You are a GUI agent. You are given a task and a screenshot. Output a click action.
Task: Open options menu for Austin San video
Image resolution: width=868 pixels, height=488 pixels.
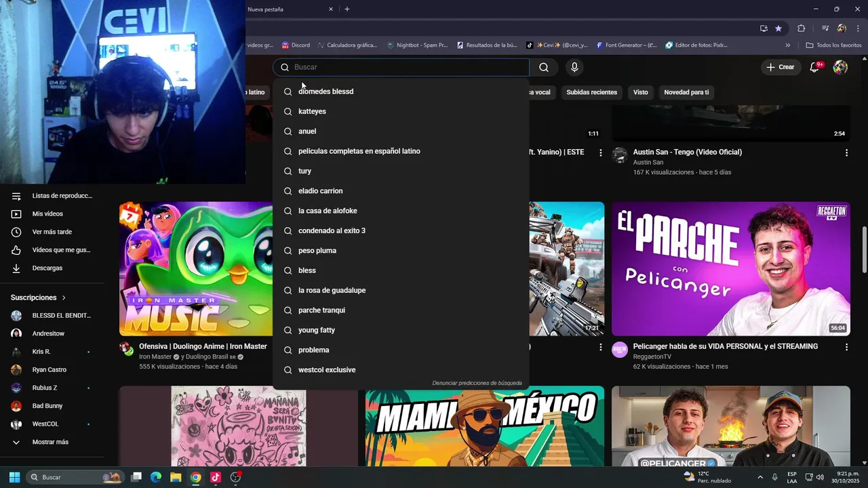tap(846, 152)
